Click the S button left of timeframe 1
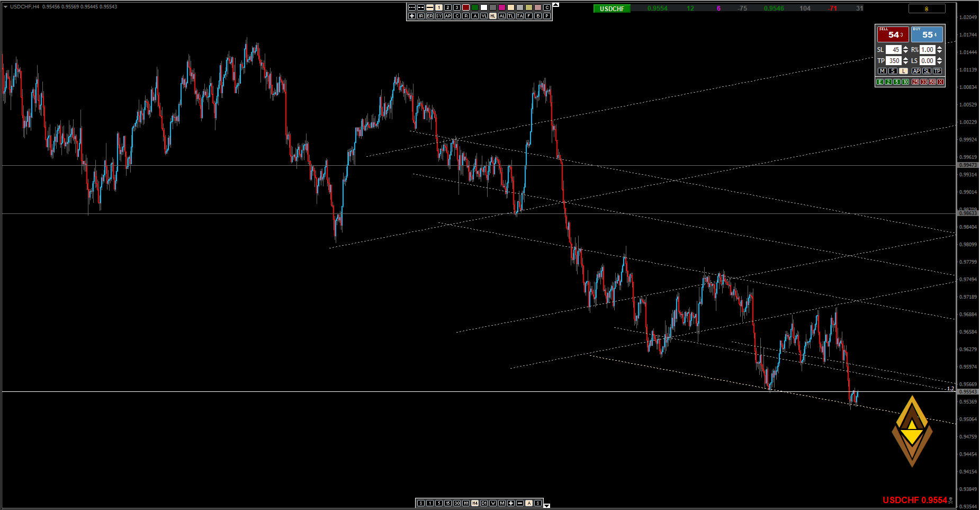The height and width of the screenshot is (510, 980). point(421,503)
